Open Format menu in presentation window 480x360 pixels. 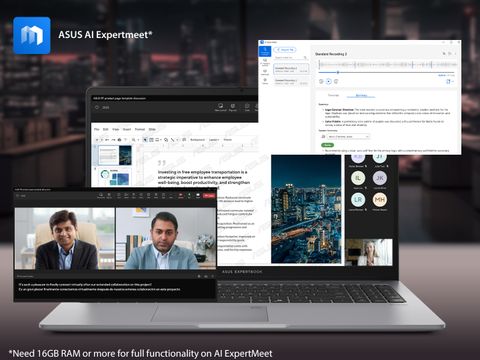pyautogui.click(x=140, y=129)
